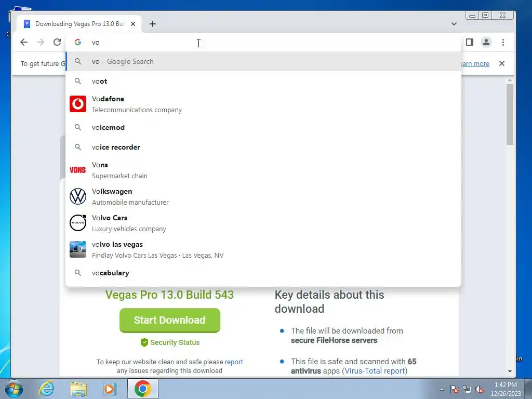This screenshot has width=532, height=399.
Task: Click the back navigation arrow
Action: [x=24, y=42]
